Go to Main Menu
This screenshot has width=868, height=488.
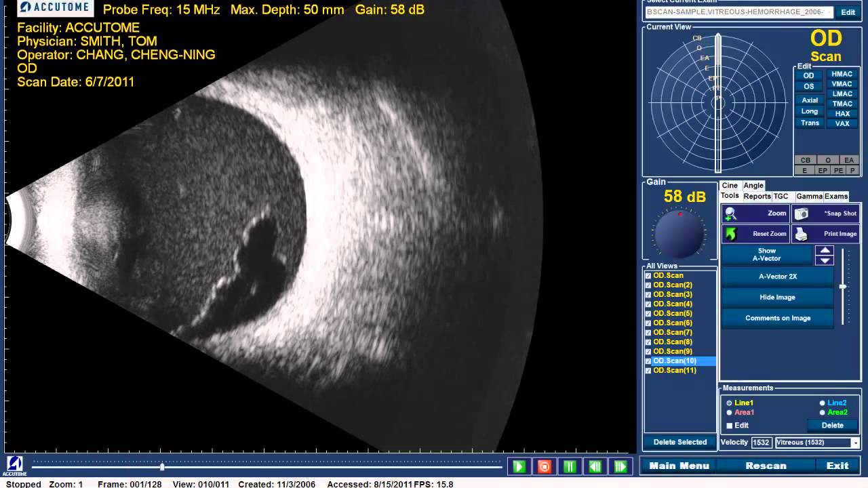[679, 466]
